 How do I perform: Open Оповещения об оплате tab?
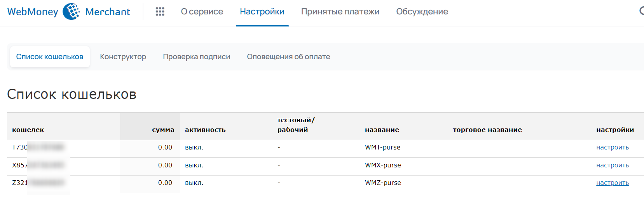click(288, 57)
